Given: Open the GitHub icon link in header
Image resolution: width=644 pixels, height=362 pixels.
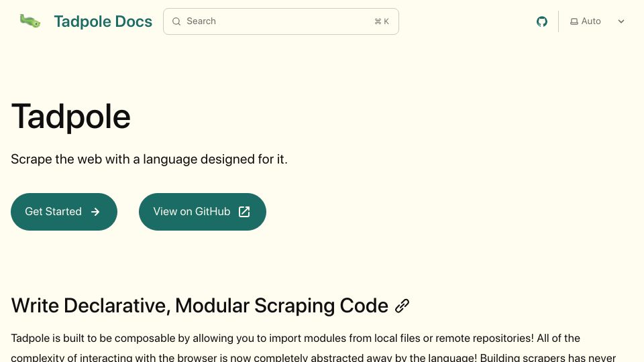Looking at the screenshot, I should [x=542, y=21].
